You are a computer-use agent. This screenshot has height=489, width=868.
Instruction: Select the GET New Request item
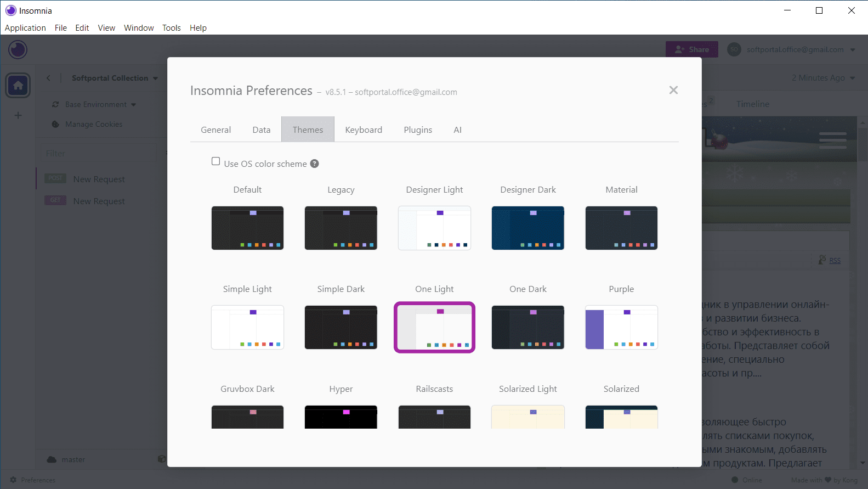click(101, 201)
